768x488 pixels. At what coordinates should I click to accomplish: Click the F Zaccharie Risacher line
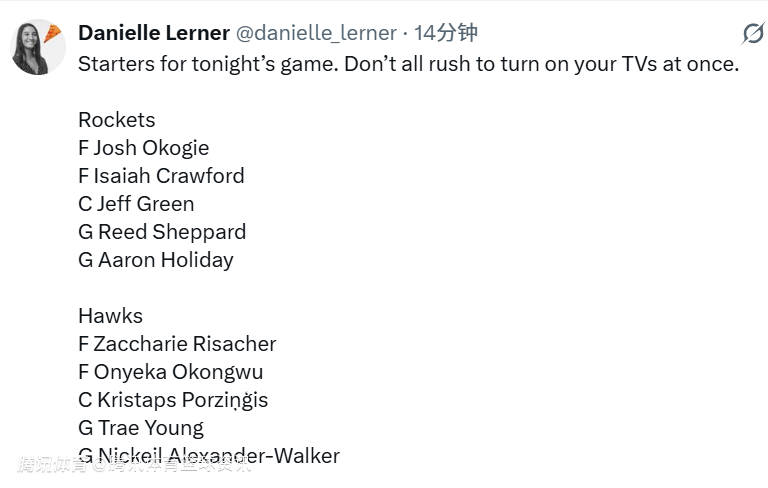177,344
